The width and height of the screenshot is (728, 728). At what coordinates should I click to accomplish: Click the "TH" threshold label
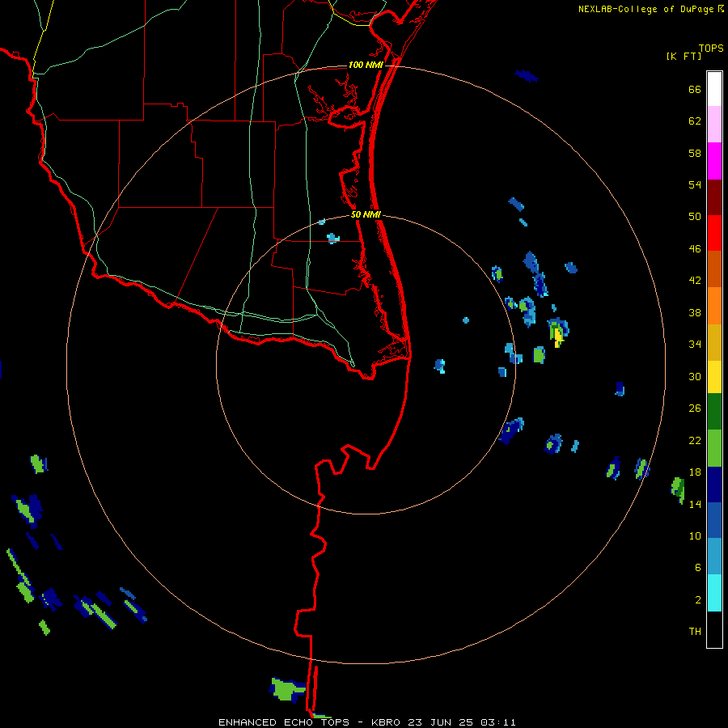(x=695, y=632)
